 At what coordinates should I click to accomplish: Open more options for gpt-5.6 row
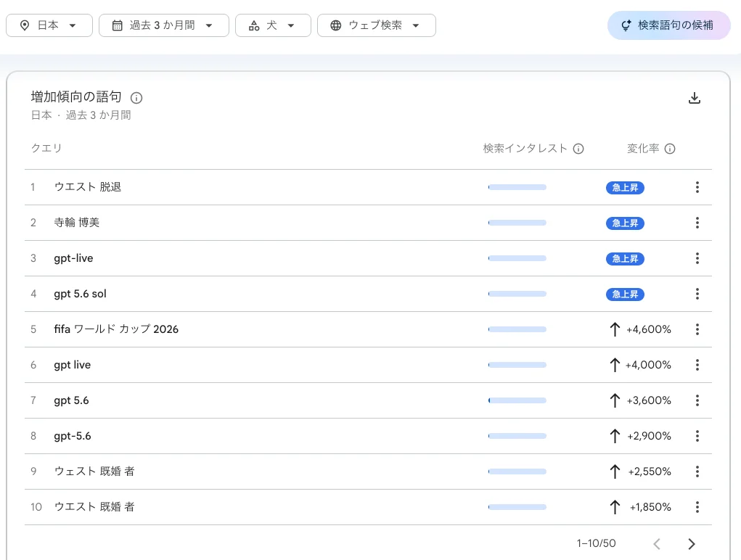pyautogui.click(x=697, y=436)
